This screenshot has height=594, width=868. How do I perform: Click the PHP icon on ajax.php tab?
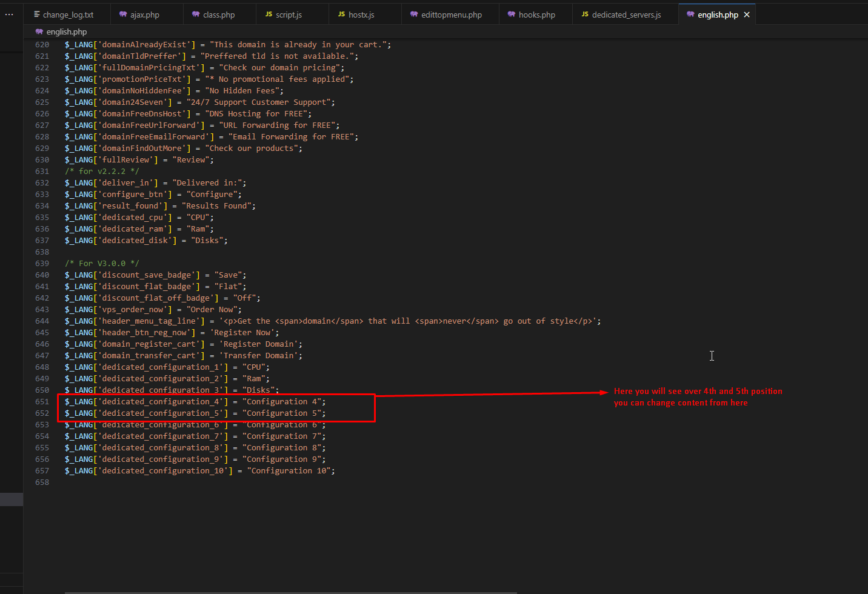coord(123,15)
